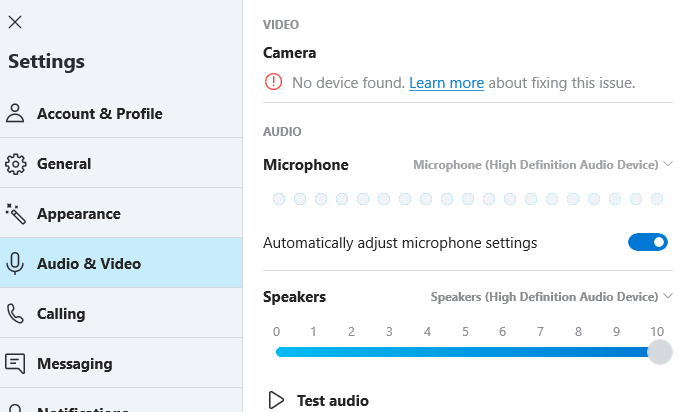Click the General gear icon
Viewport: 679px width, 412px height.
point(15,164)
